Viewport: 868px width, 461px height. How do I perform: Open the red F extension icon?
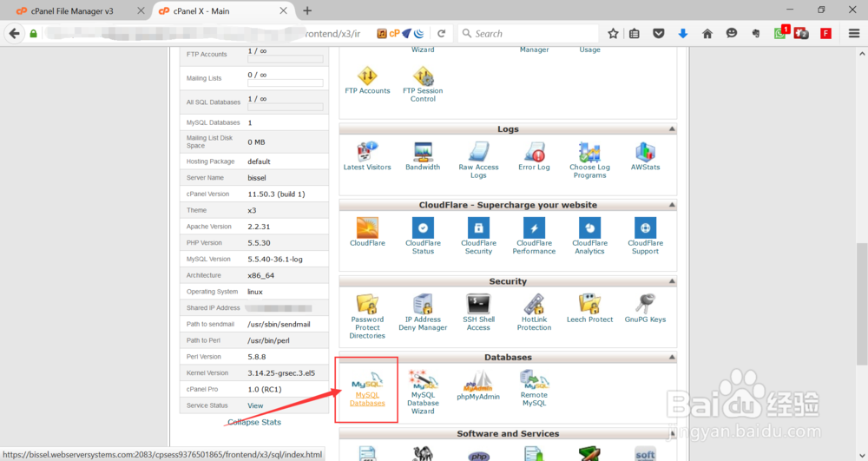(826, 34)
